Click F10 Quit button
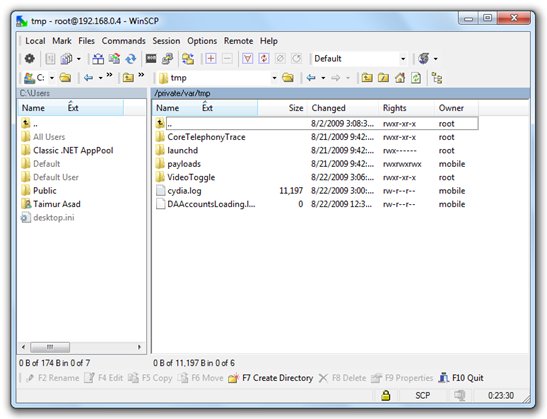The height and width of the screenshot is (419, 547). (461, 378)
